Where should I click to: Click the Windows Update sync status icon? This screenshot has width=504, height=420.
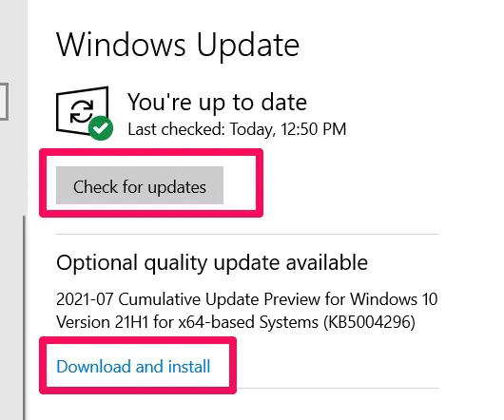(x=85, y=113)
